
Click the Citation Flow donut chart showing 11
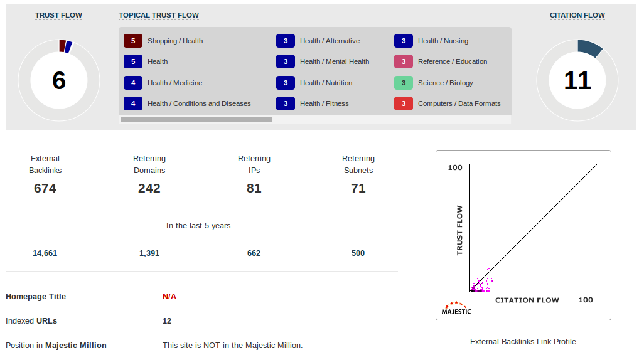click(x=577, y=80)
